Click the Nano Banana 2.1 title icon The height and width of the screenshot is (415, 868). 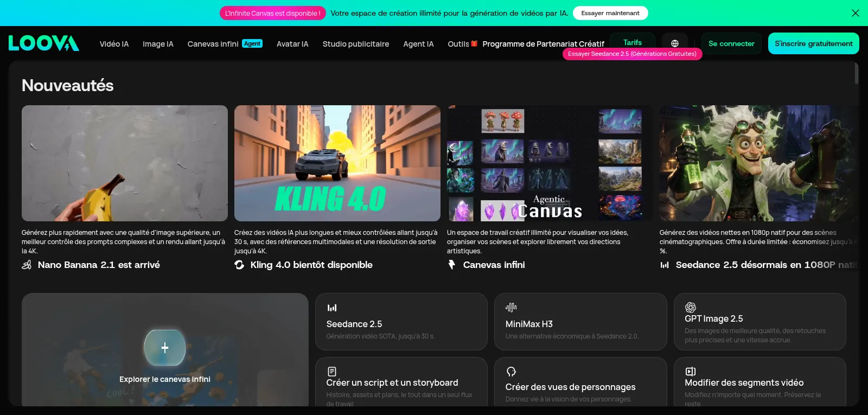[x=27, y=265]
